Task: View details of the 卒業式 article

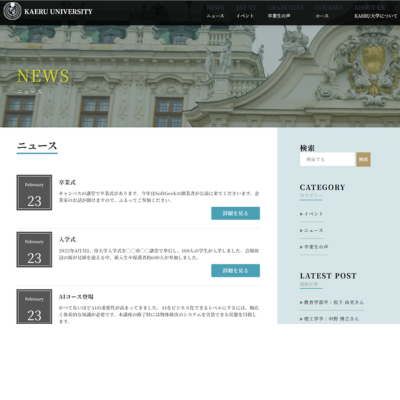Action: (235, 213)
